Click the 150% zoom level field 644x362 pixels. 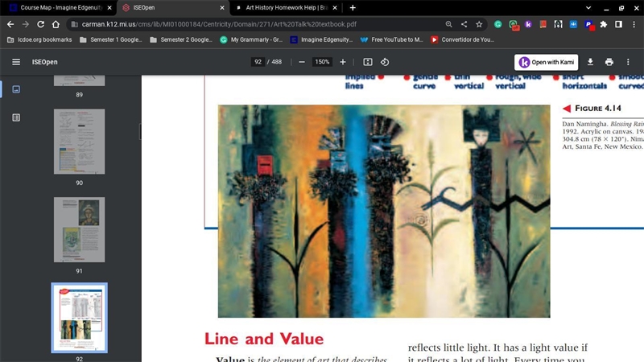(322, 62)
